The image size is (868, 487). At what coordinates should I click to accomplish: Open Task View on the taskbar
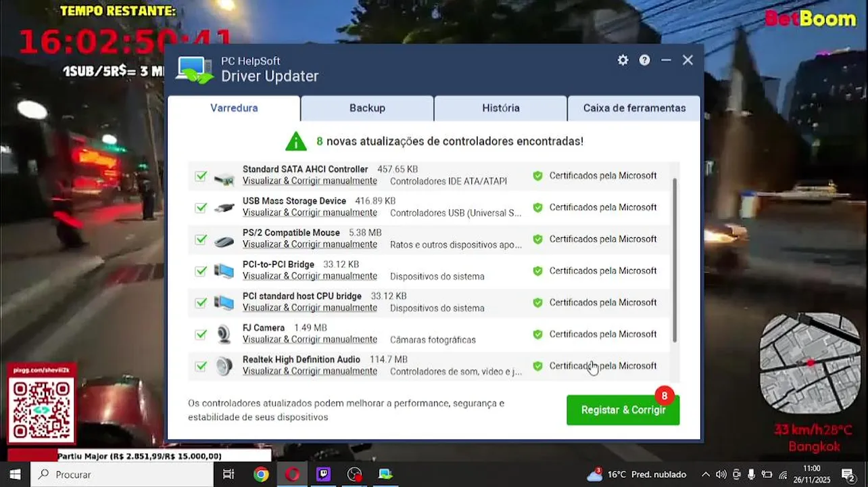[228, 474]
